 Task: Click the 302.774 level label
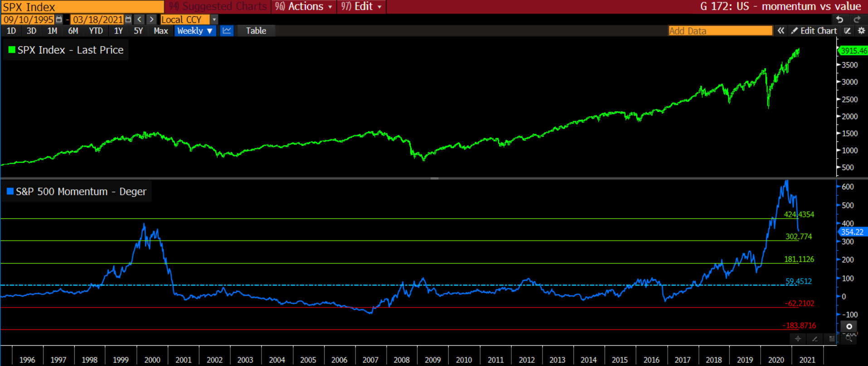(799, 236)
